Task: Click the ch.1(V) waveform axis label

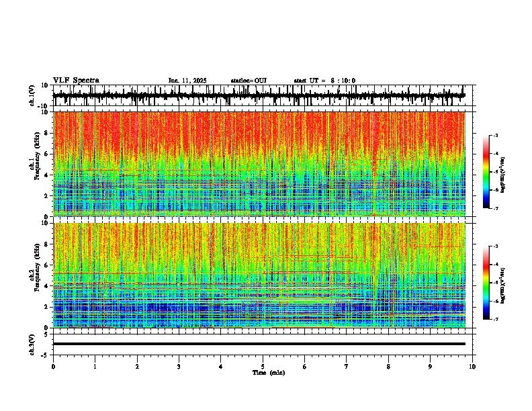Action: [32, 95]
